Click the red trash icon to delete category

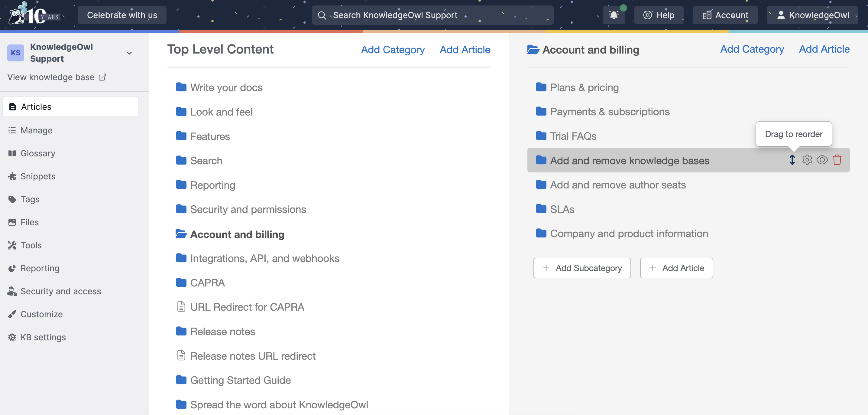(x=837, y=160)
